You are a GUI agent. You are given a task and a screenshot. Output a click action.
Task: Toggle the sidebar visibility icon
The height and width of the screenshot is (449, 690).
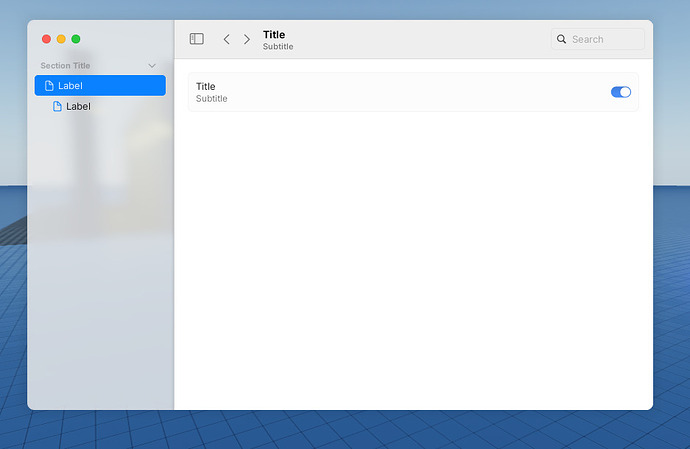point(197,39)
